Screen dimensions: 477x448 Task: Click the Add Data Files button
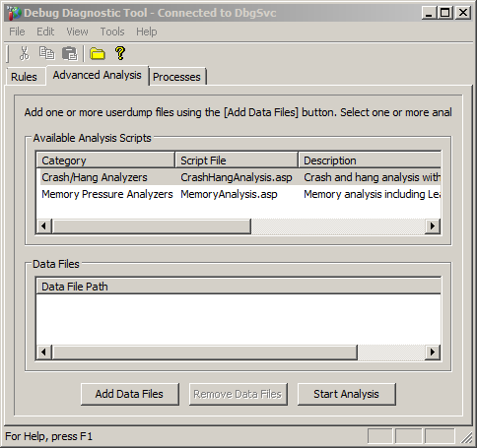coord(130,394)
